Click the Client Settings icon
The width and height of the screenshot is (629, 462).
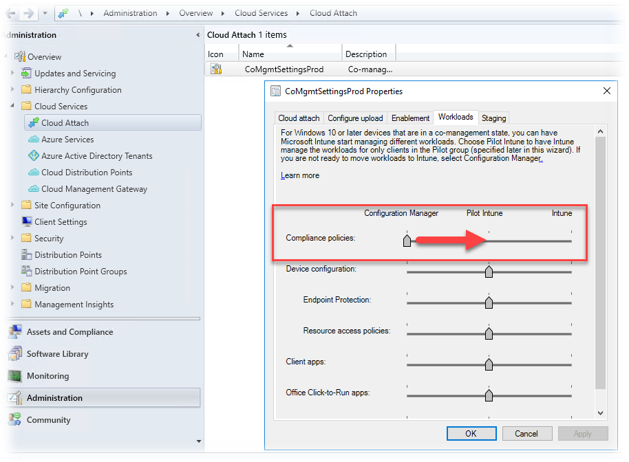(26, 222)
